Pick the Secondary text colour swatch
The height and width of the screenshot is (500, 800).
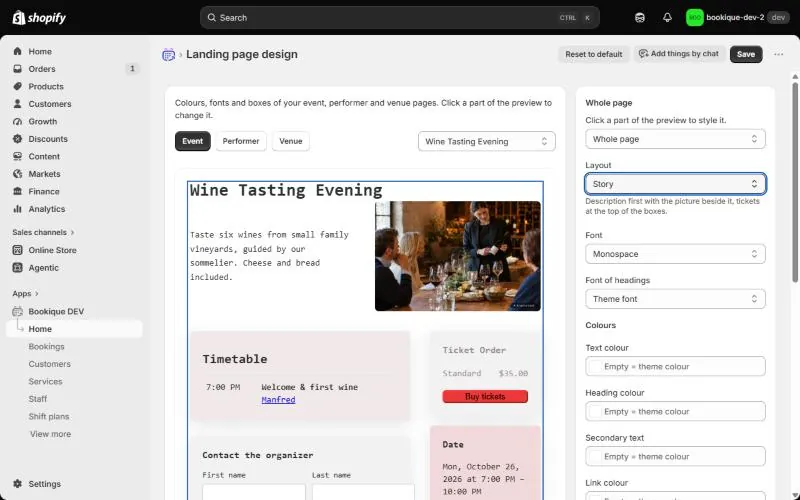tap(595, 456)
